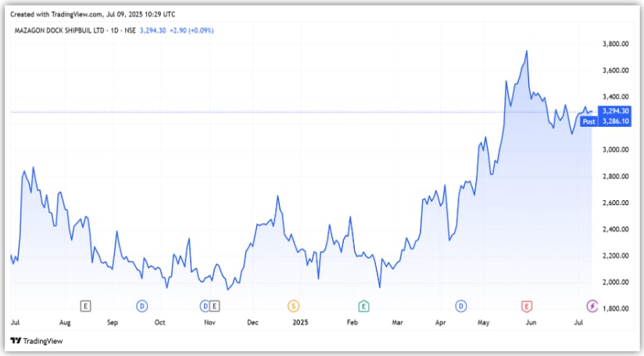Click the Mar label on the time axis
Screen dimensions: 644x356
[399, 322]
